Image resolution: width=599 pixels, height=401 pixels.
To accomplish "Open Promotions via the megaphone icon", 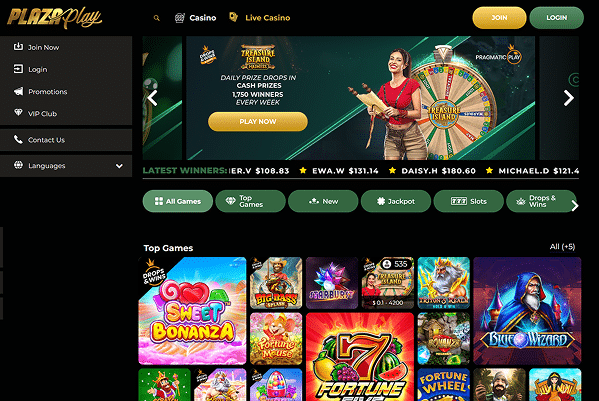I will tap(18, 91).
